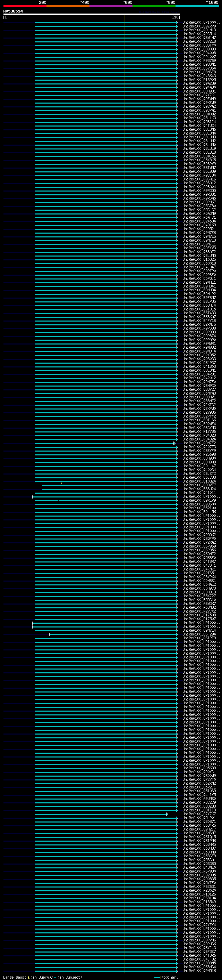Select hit label UniRef100_Q7YZY4

[x=199, y=925]
